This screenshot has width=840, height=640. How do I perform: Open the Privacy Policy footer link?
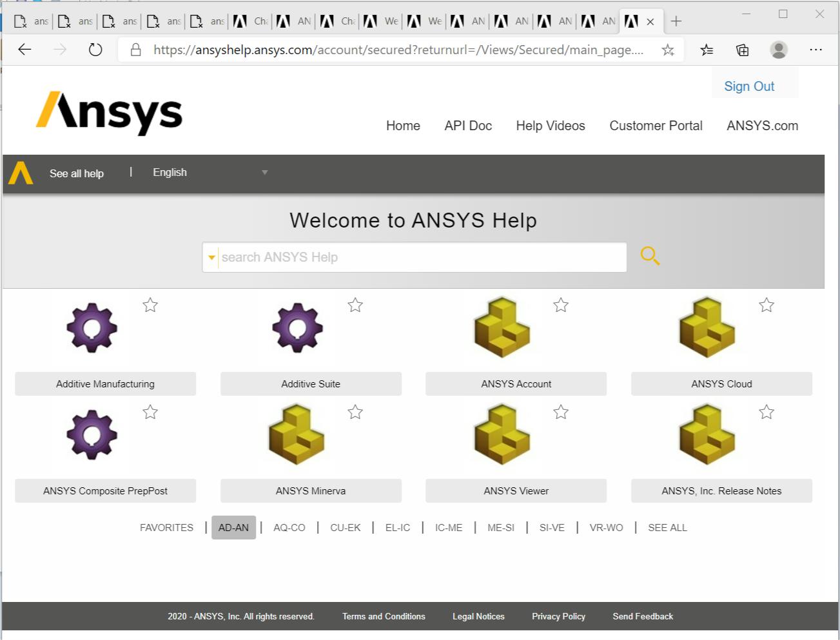coord(558,616)
